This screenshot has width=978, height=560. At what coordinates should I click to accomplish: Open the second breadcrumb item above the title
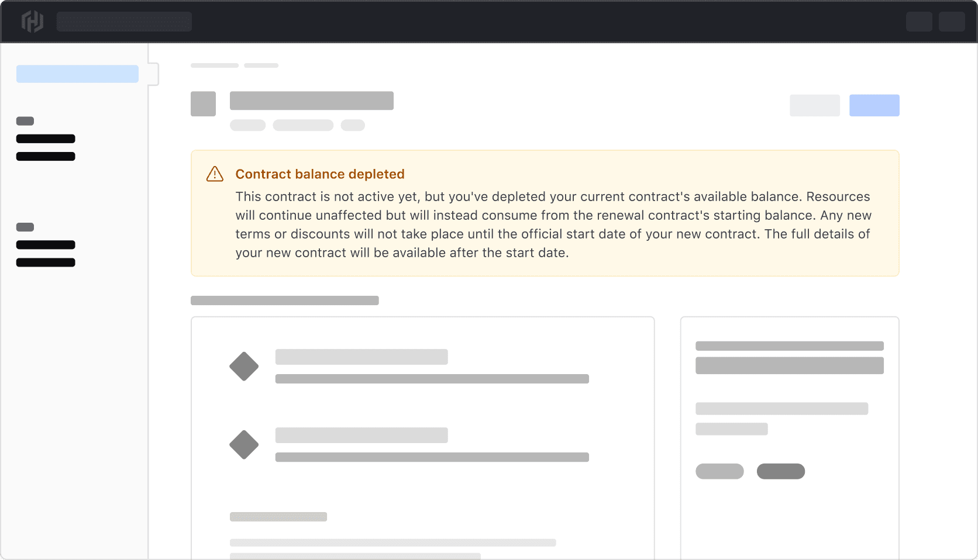(261, 65)
